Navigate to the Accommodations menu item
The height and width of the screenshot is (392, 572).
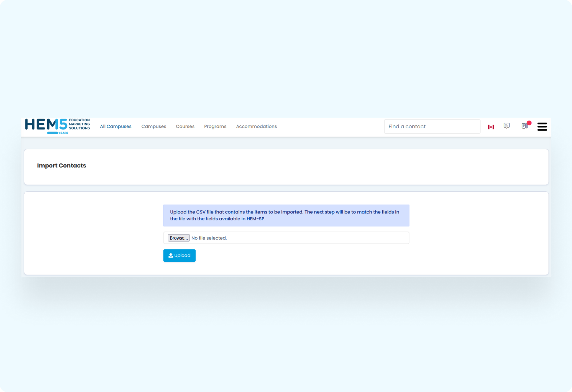[256, 126]
